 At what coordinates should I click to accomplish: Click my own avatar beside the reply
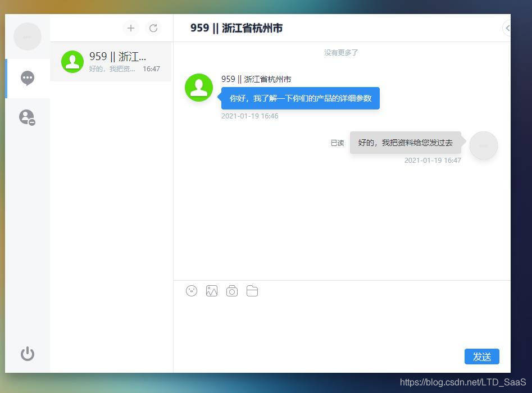pos(483,145)
